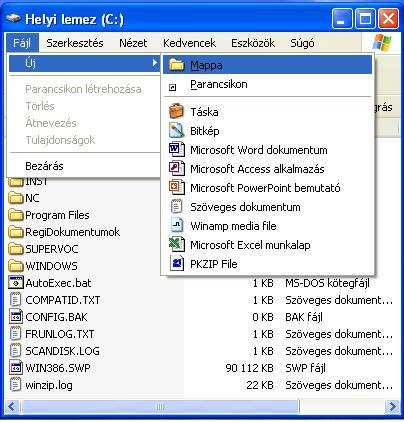Select the WIN386.SWP file name
The height and width of the screenshot is (422, 404).
point(58,368)
